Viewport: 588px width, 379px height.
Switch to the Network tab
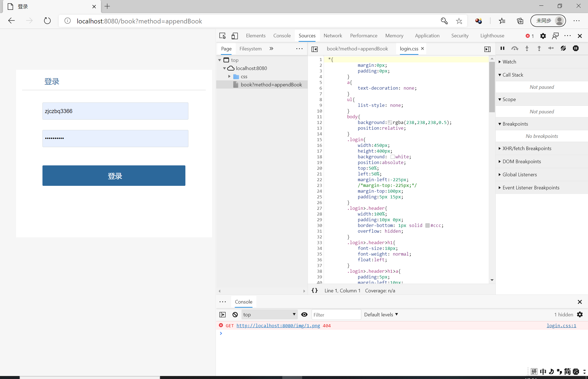pos(333,36)
